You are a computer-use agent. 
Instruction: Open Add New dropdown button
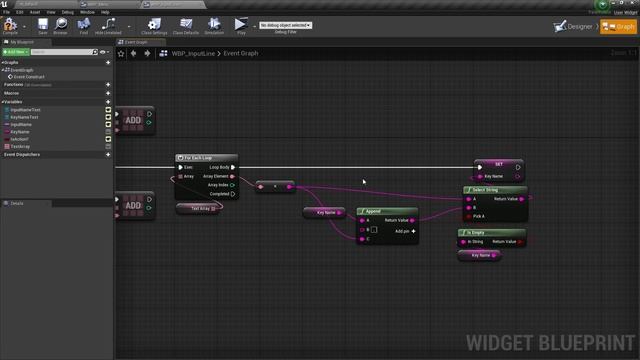tap(16, 52)
